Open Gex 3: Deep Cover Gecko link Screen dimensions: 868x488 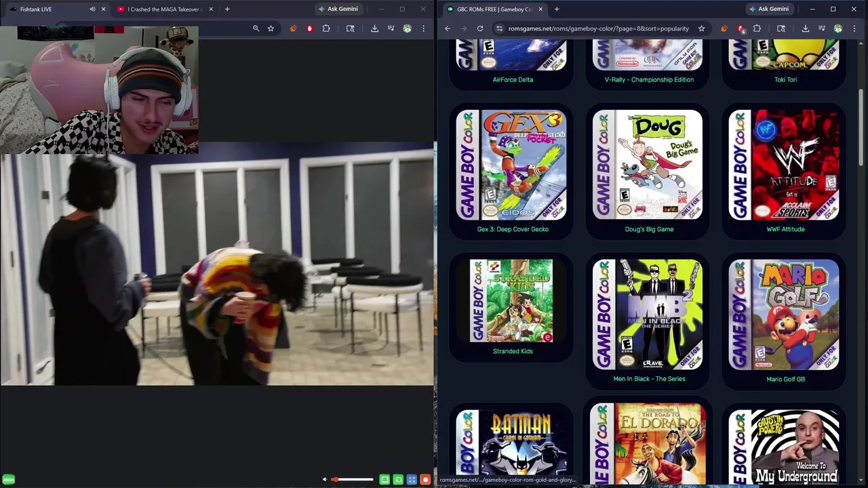click(513, 229)
